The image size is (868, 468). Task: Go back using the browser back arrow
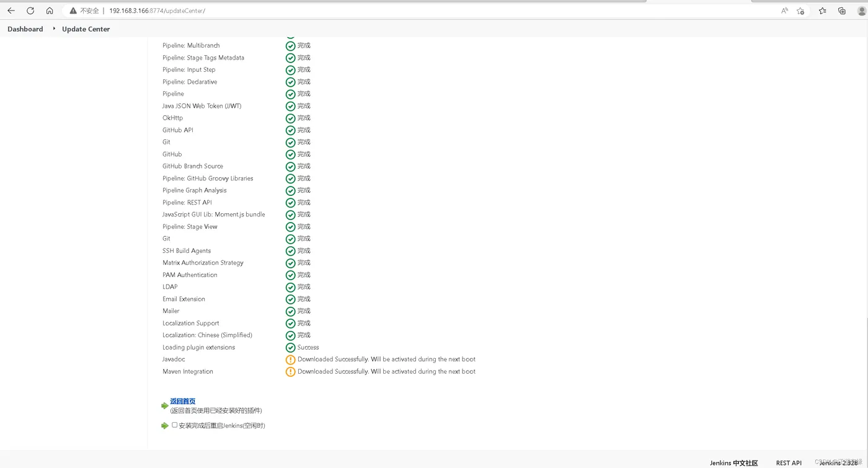click(x=11, y=11)
